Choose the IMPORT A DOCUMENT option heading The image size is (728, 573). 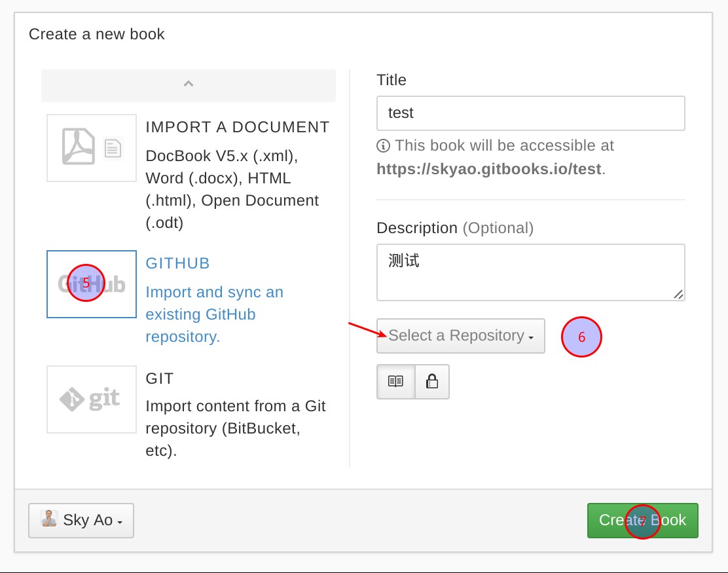(237, 127)
